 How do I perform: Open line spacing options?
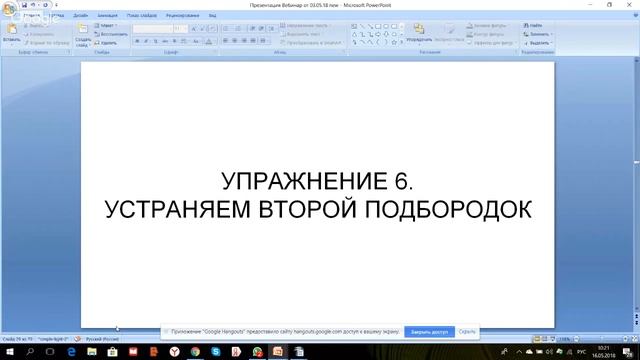[272, 29]
